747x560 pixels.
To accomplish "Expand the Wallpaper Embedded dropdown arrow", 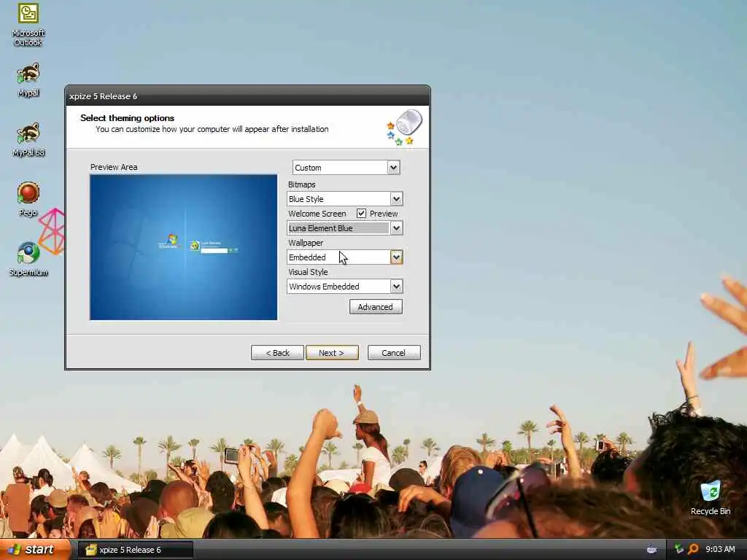I will click(396, 257).
